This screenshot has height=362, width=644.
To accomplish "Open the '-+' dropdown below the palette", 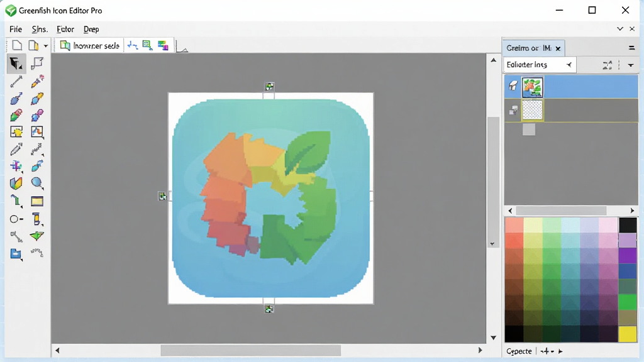I will coord(547,351).
